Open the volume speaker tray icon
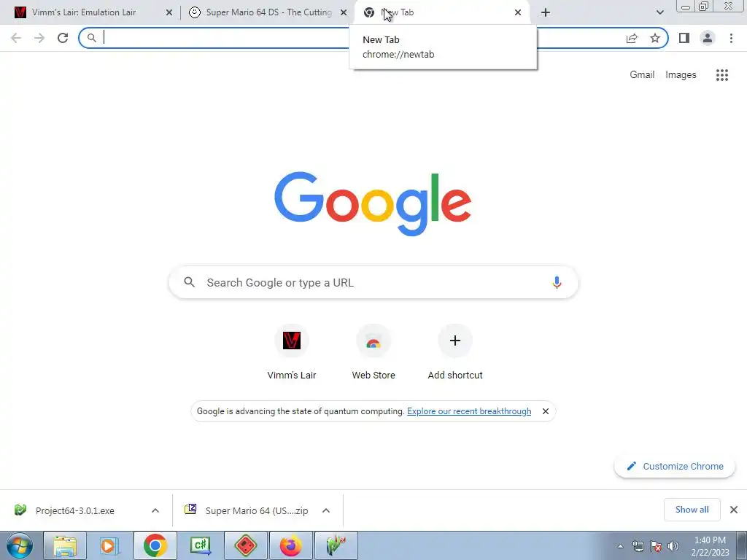Screen dimensions: 747x560 [x=673, y=546]
